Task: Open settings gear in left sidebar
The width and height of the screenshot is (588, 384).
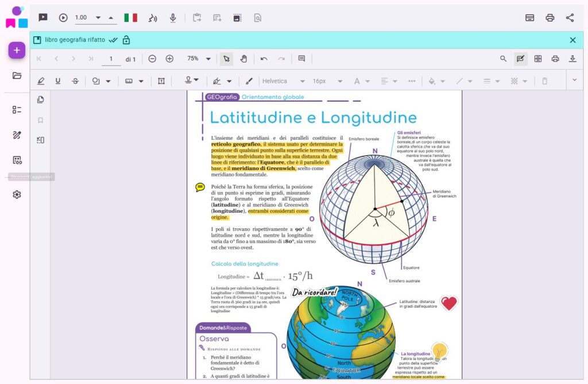Action: point(17,194)
